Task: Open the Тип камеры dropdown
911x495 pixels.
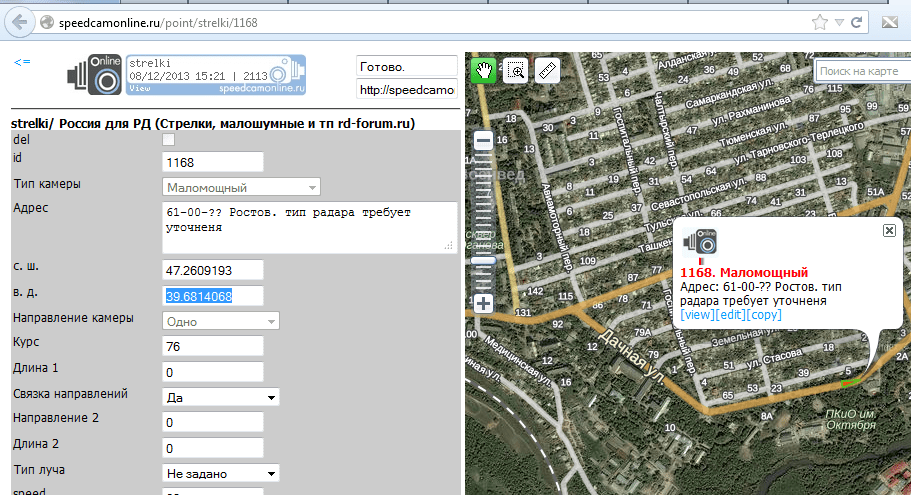Action: point(241,187)
